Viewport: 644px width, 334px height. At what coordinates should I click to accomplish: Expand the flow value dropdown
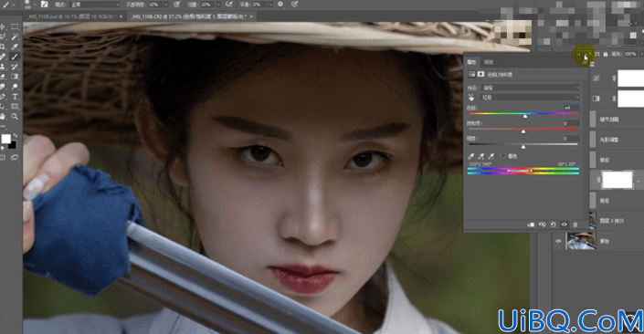[218, 4]
